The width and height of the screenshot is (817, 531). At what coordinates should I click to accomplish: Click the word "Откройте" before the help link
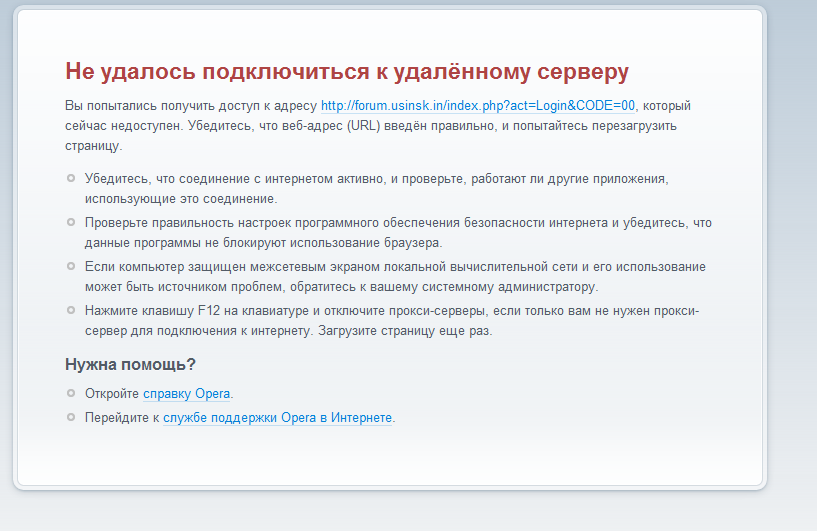(x=112, y=394)
